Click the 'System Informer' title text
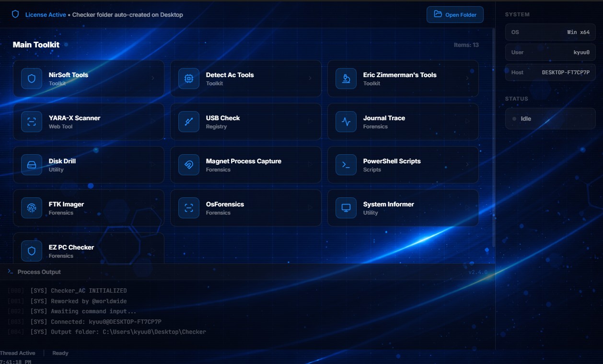 (x=389, y=204)
